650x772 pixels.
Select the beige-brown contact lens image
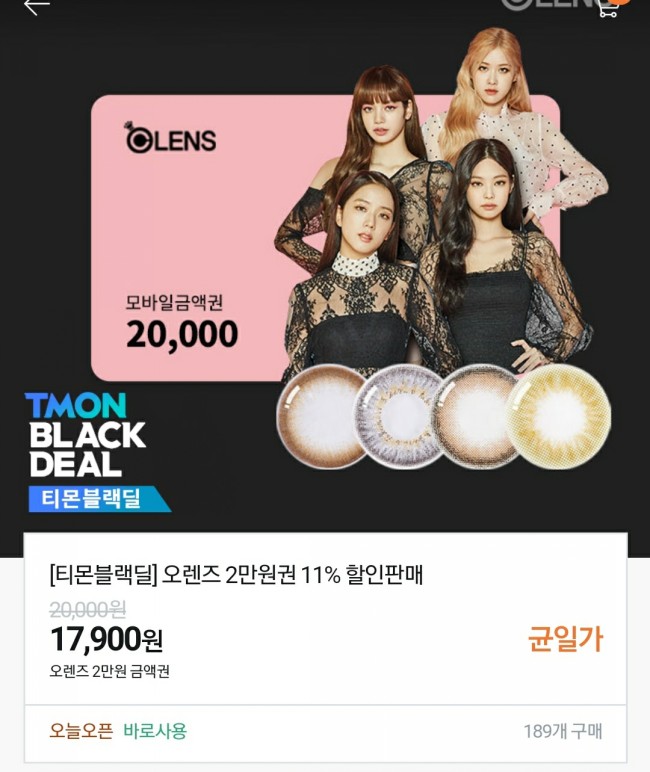click(x=477, y=417)
